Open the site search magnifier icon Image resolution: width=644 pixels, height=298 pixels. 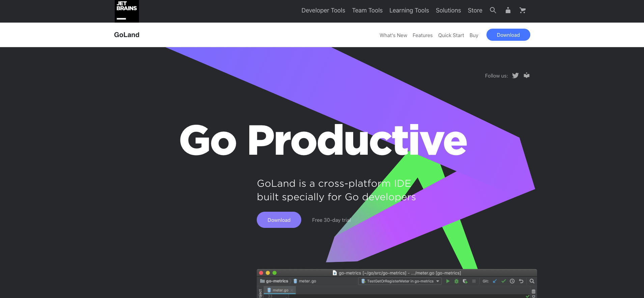click(493, 10)
